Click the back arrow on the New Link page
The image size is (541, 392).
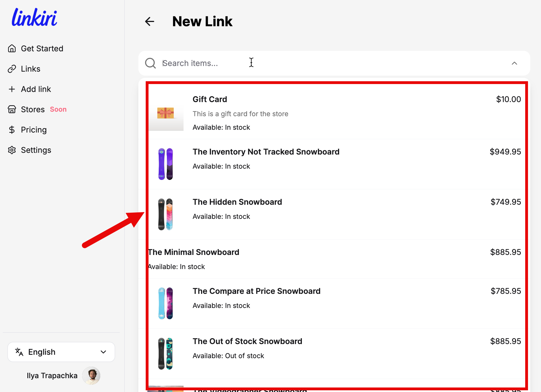pos(149,21)
